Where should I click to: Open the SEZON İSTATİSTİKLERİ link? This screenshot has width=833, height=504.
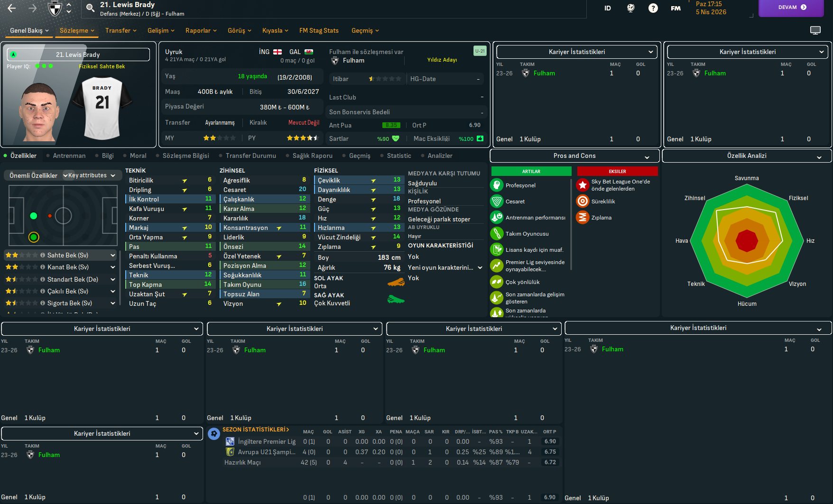tap(256, 430)
